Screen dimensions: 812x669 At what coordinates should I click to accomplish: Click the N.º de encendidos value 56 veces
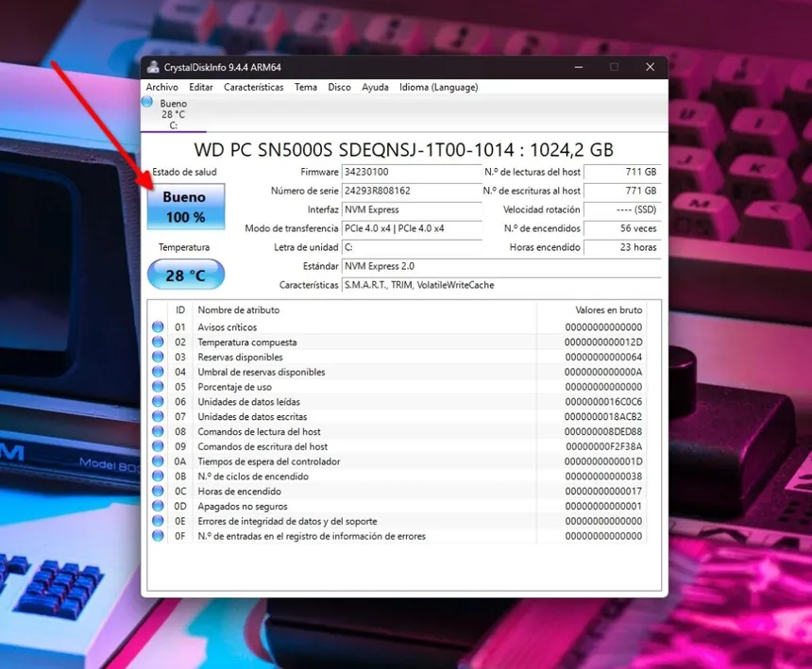(x=622, y=228)
